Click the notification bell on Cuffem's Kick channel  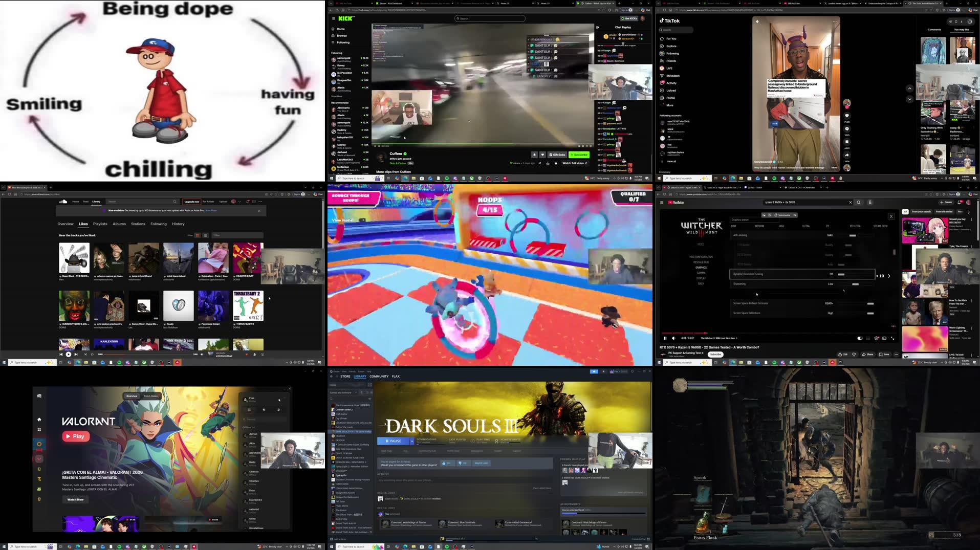[x=534, y=155]
